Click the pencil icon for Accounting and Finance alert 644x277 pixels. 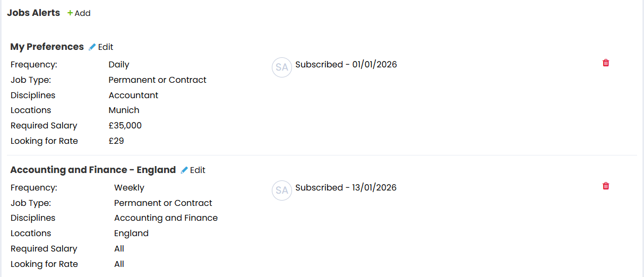[184, 170]
